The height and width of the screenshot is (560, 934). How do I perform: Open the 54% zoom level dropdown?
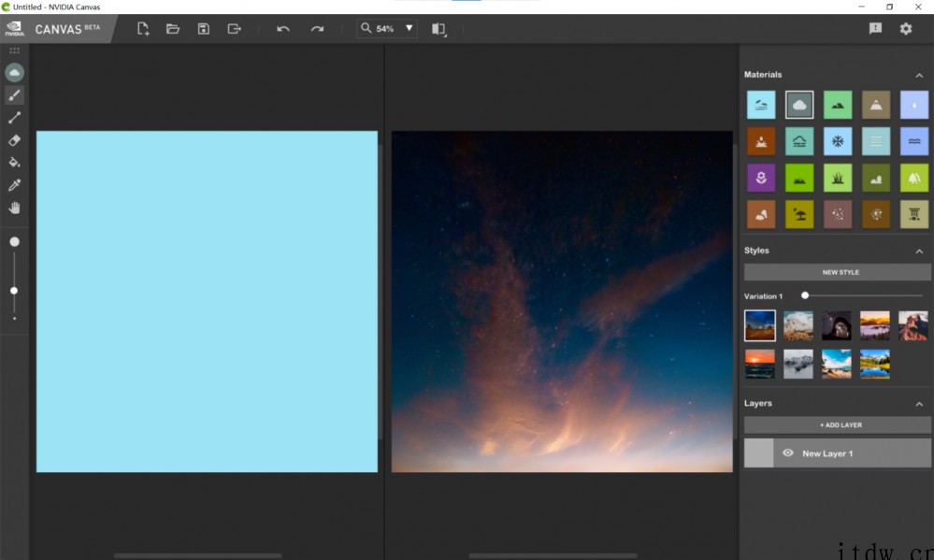click(x=410, y=28)
